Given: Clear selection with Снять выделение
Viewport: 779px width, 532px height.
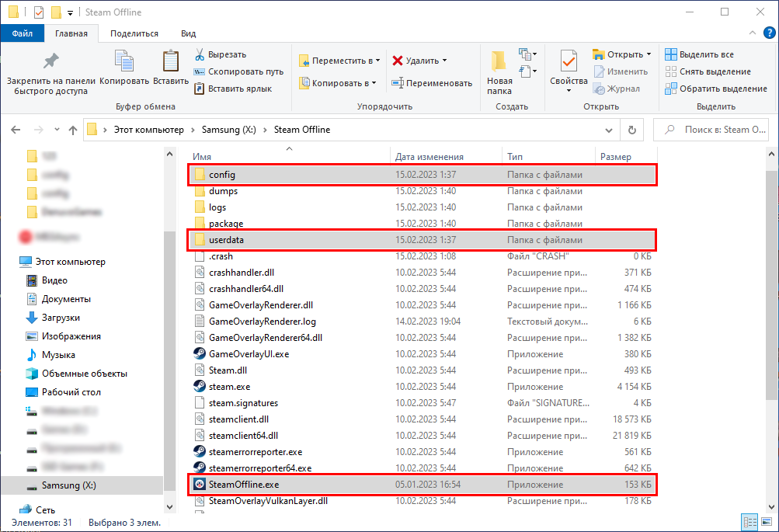Looking at the screenshot, I should pyautogui.click(x=708, y=71).
